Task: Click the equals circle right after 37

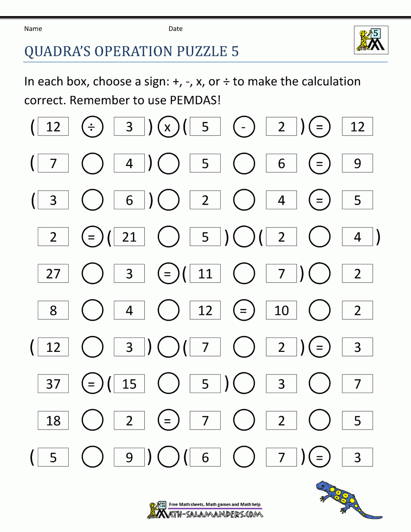Action: 92,384
